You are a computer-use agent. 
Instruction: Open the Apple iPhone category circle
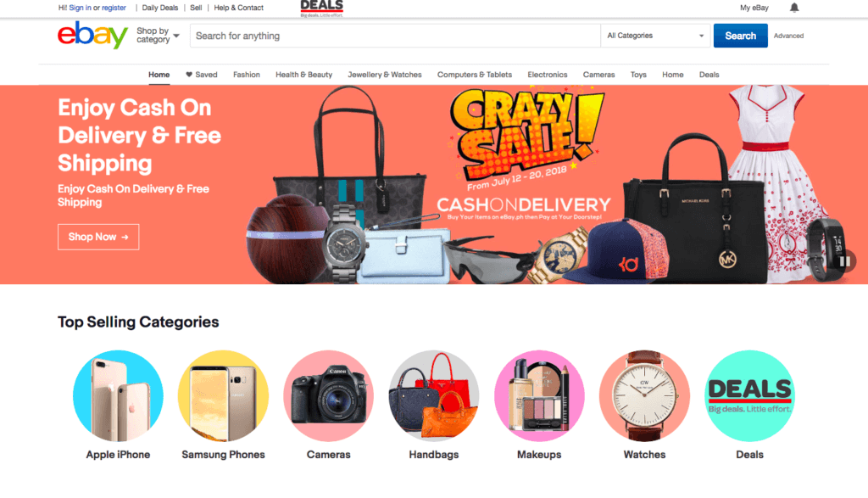[x=118, y=395]
